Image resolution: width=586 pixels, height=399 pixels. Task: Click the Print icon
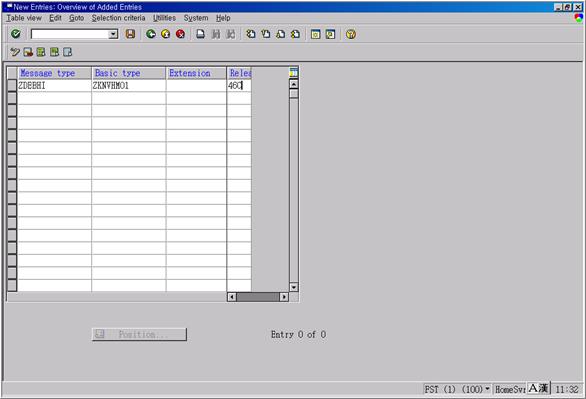[201, 34]
